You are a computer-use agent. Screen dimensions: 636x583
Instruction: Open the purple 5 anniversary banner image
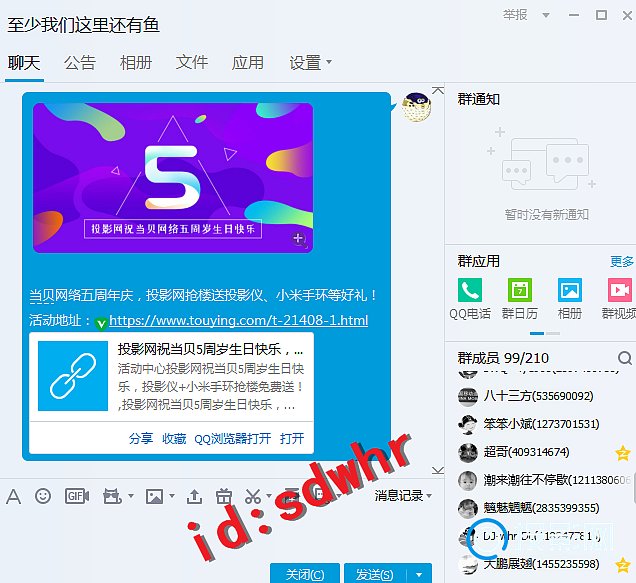(x=173, y=178)
